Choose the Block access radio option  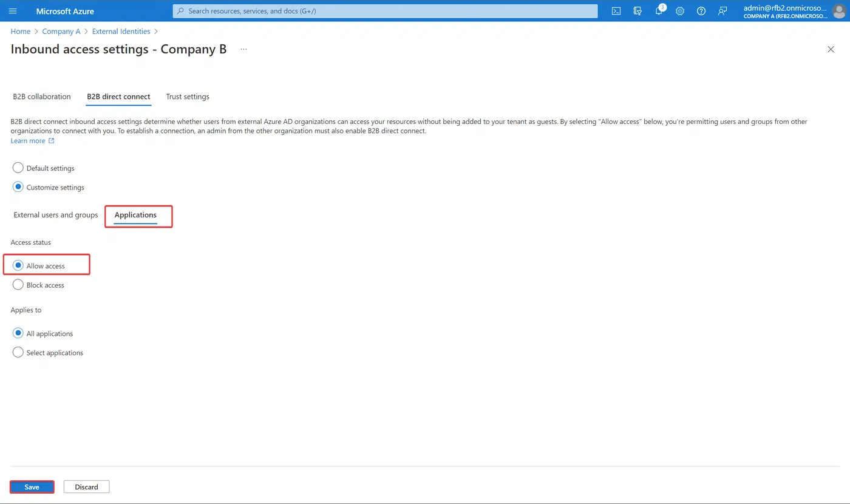point(18,285)
